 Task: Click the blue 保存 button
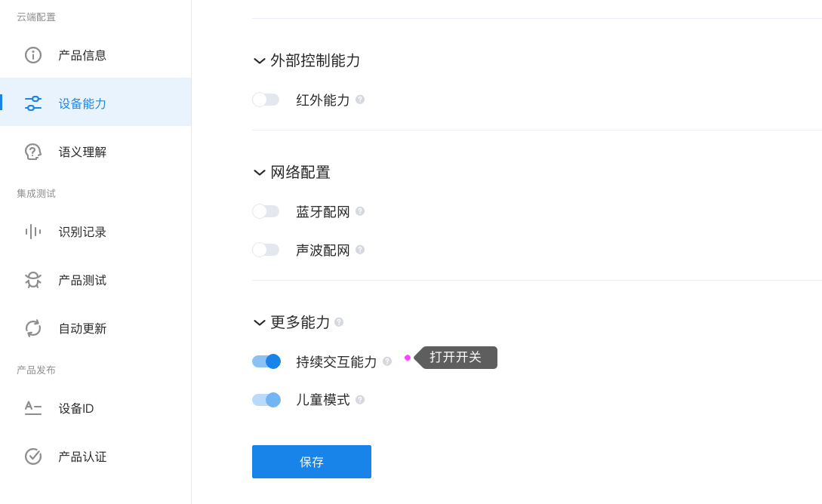312,462
